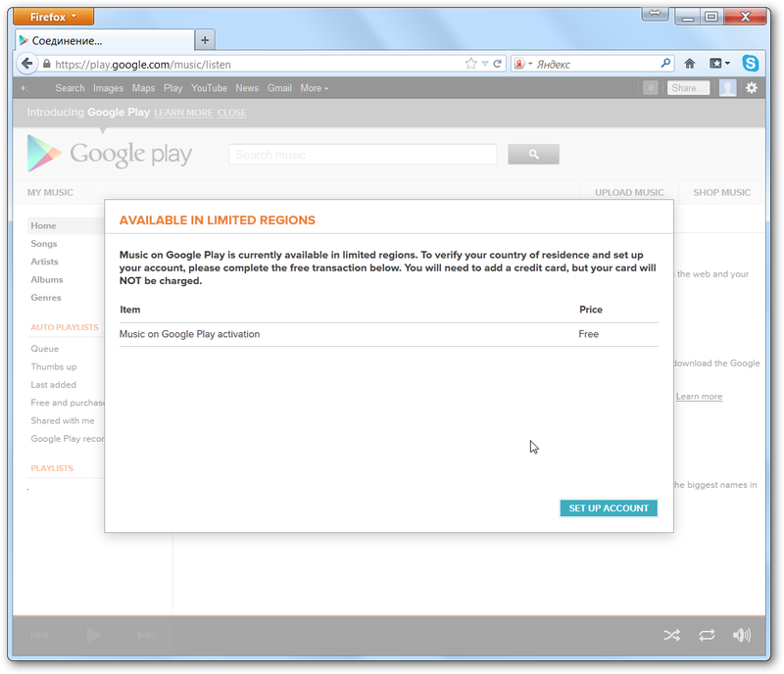
Task: Select Artists in the sidebar
Action: pos(44,262)
